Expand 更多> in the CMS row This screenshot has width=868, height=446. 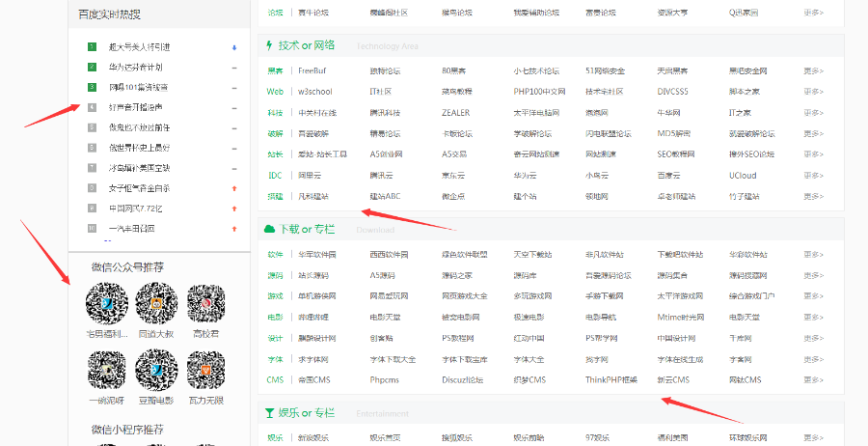(813, 380)
